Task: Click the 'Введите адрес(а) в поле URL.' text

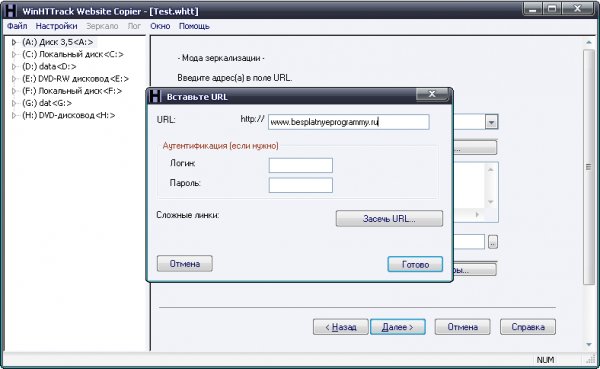Action: pyautogui.click(x=235, y=78)
